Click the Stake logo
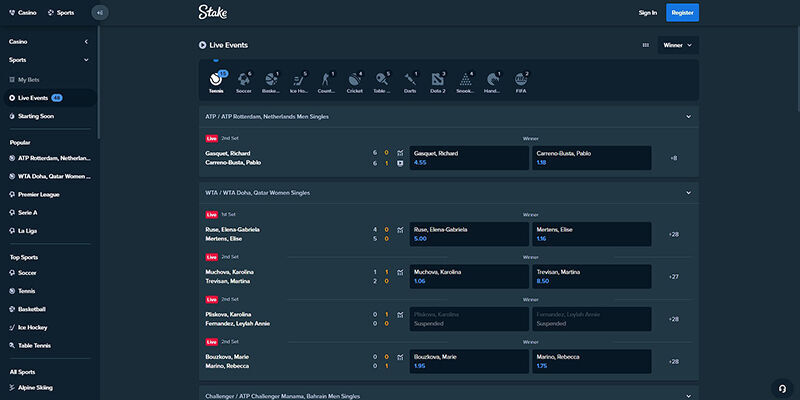 pos(213,12)
